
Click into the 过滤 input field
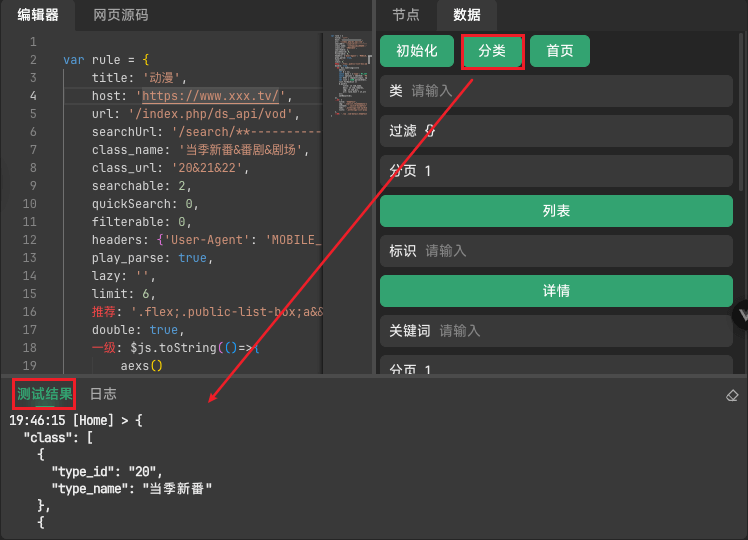[x=570, y=131]
